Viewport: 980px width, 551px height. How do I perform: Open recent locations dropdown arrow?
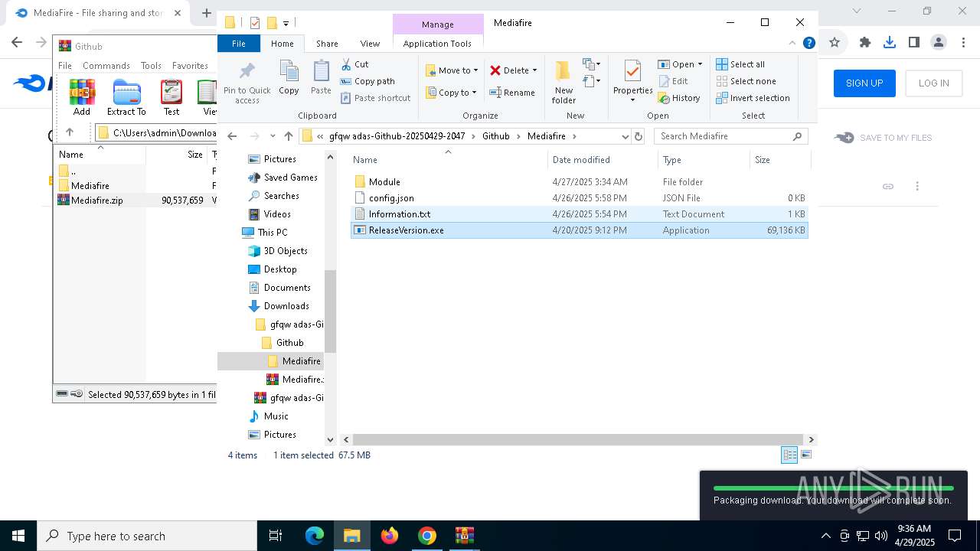point(272,136)
